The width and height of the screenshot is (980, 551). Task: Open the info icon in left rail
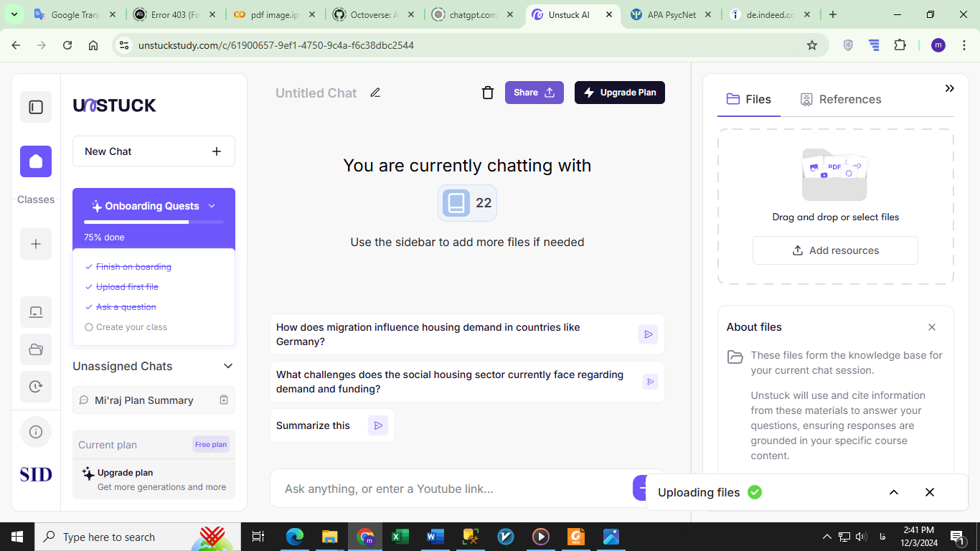(x=36, y=432)
